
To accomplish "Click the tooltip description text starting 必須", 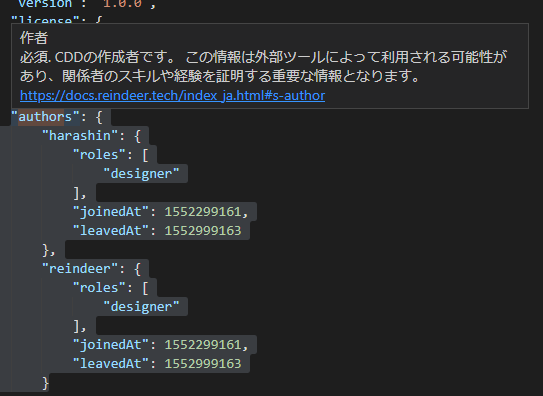I will pyautogui.click(x=263, y=66).
